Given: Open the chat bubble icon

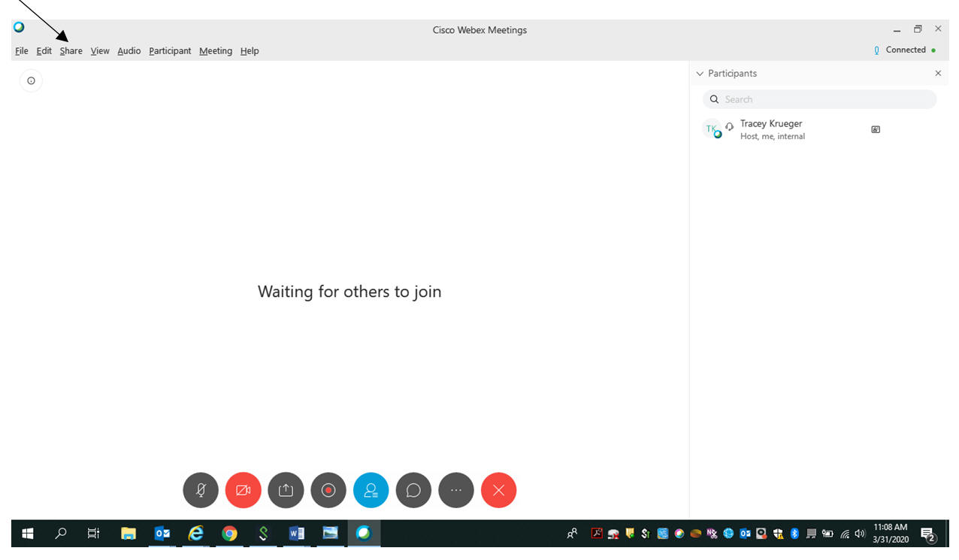Looking at the screenshot, I should pos(413,490).
